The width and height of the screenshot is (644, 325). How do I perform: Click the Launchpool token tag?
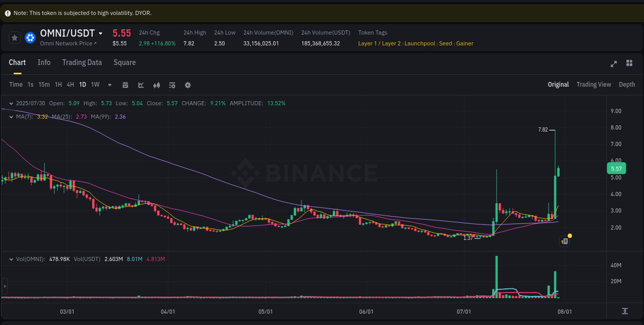pyautogui.click(x=419, y=43)
